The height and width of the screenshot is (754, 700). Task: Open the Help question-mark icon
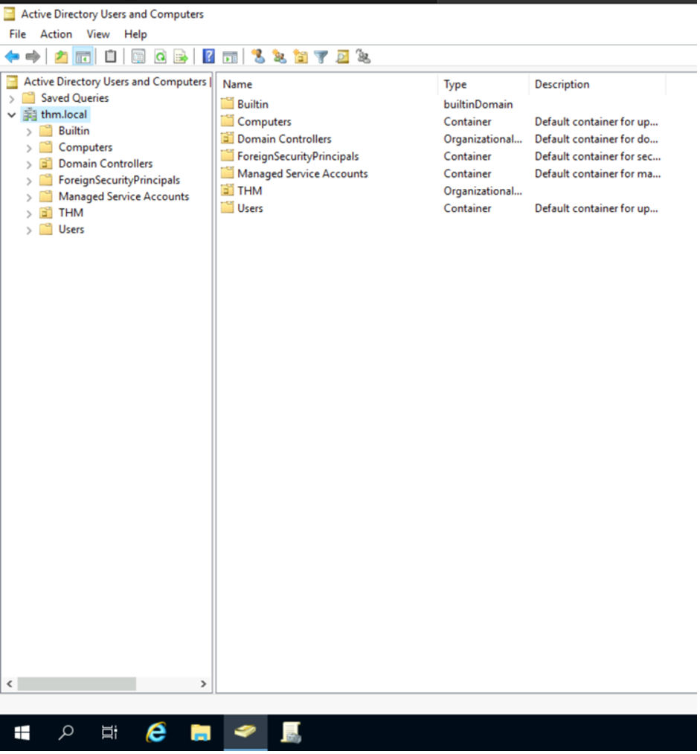pos(209,57)
